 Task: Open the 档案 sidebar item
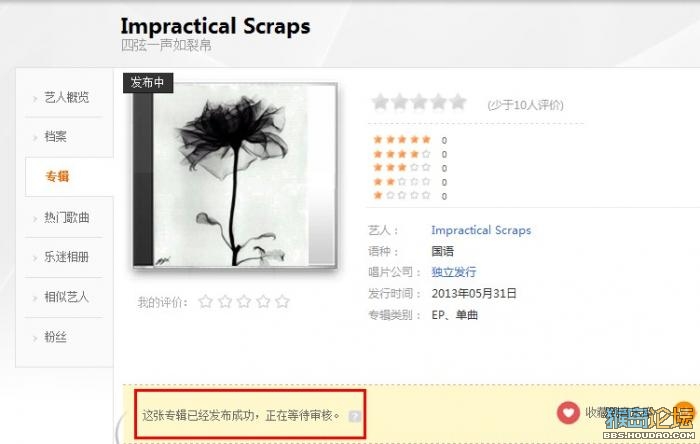click(55, 137)
